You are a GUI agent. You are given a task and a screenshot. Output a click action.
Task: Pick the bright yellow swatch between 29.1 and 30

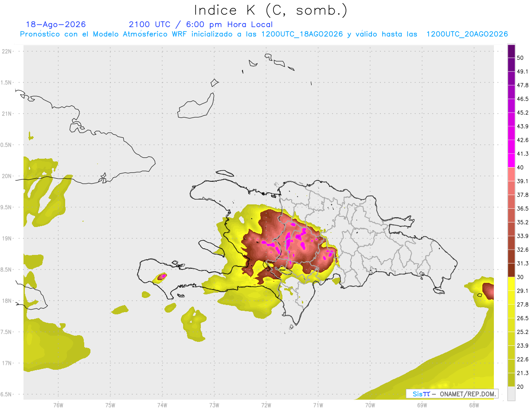click(511, 284)
